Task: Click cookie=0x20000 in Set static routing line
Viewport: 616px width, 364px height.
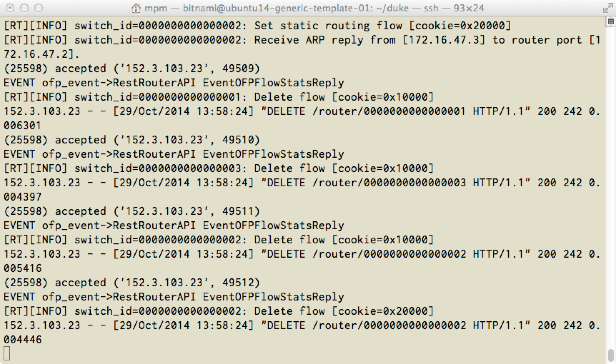Action: 460,25
